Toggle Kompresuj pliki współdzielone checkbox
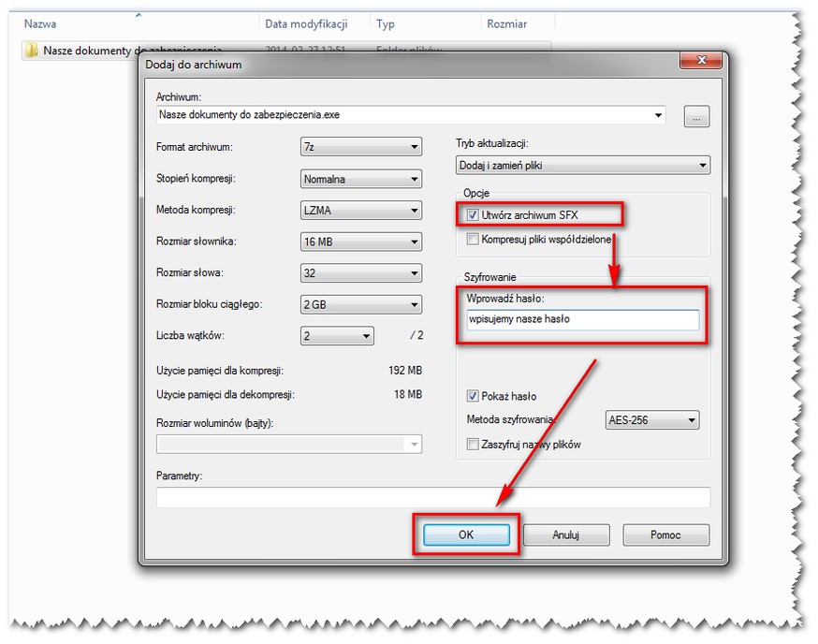The height and width of the screenshot is (644, 818). pyautogui.click(x=473, y=240)
